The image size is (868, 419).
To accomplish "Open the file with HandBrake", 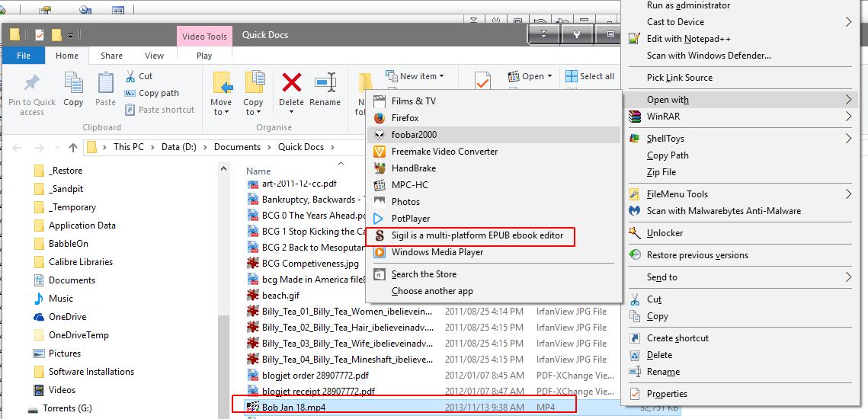I will click(x=493, y=168).
